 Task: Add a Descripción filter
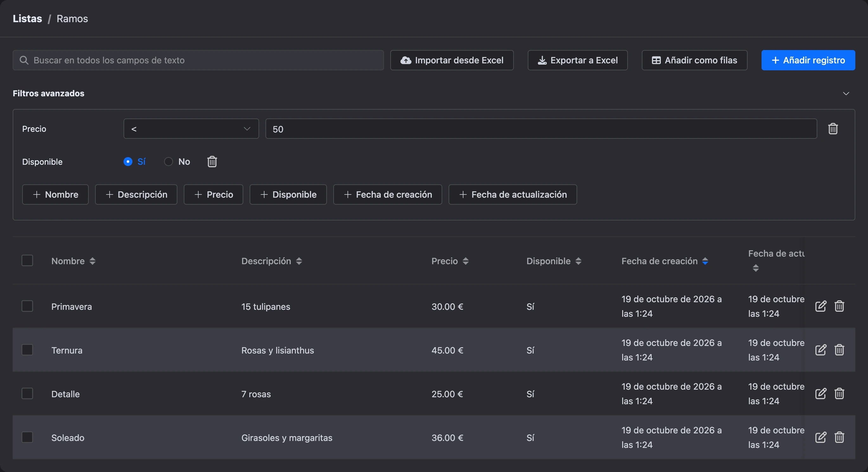point(136,195)
